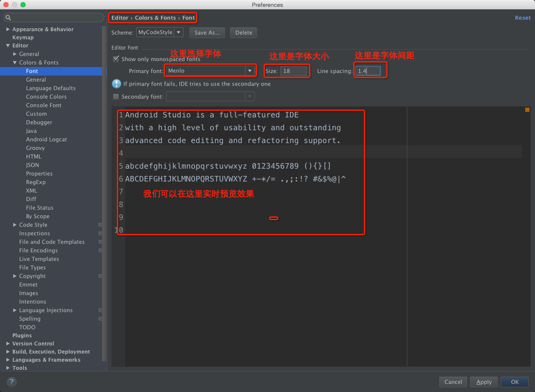Click the project-level icon beside Copyright
Screen dimensions: 535x392
click(100, 276)
